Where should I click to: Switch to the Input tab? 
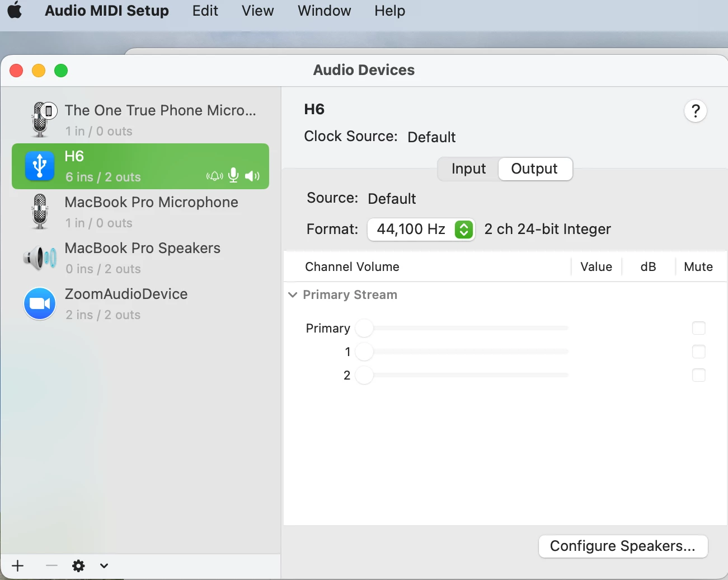point(468,169)
